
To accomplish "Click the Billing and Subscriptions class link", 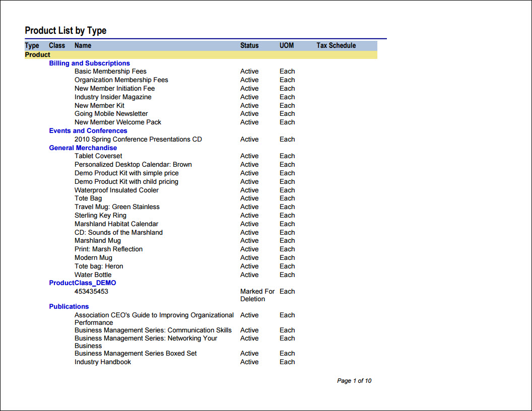I will tap(89, 63).
